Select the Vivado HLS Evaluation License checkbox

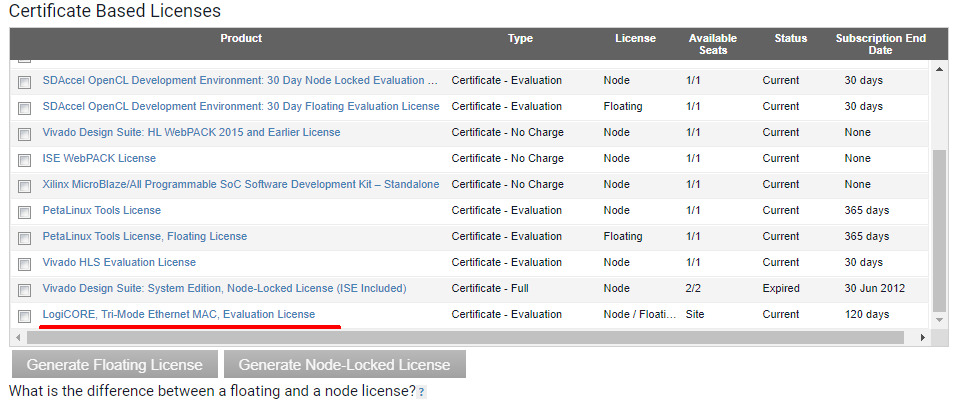point(24,264)
